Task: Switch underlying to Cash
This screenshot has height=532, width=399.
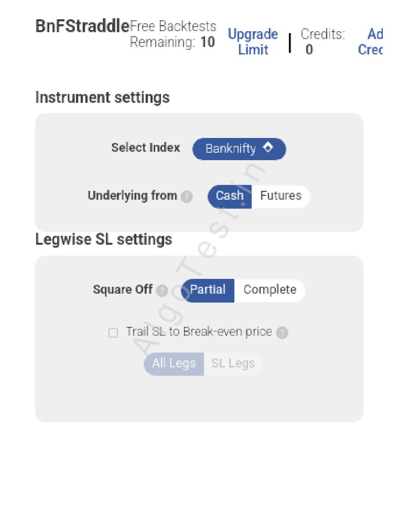Action: click(230, 196)
